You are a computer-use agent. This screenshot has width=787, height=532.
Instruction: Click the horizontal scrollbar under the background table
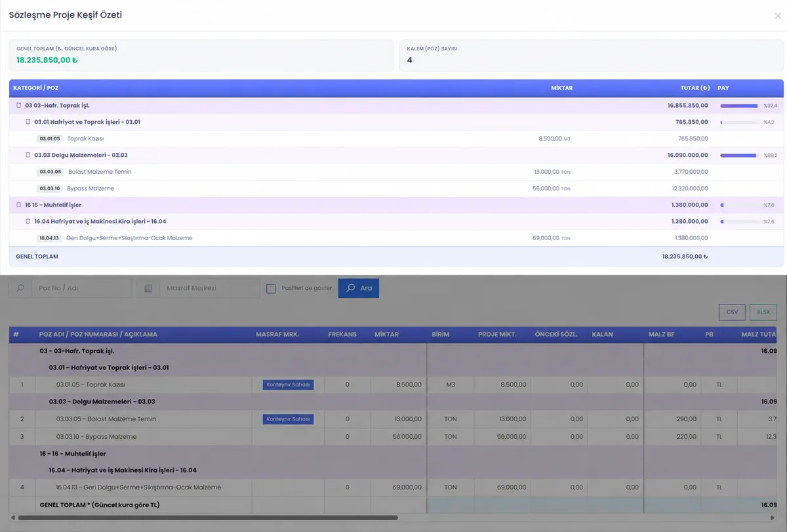coord(208,518)
